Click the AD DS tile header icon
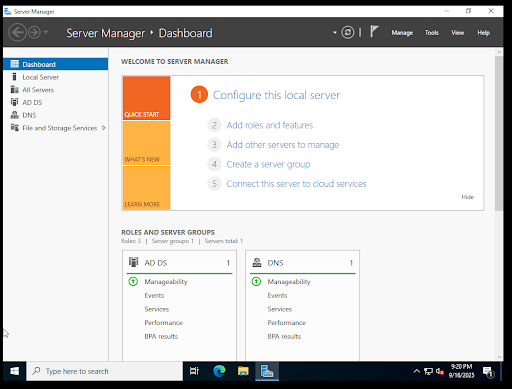 tap(133, 262)
